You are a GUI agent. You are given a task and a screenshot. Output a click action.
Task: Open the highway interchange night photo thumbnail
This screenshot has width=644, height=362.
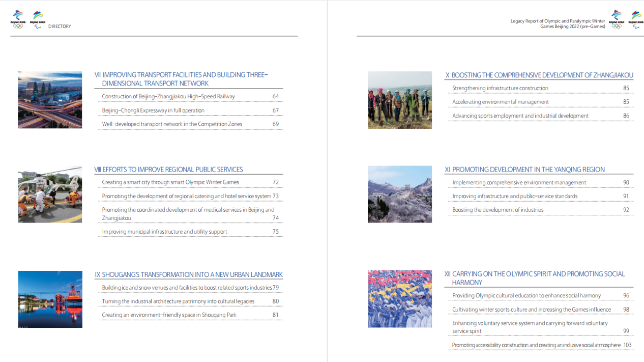(50, 100)
